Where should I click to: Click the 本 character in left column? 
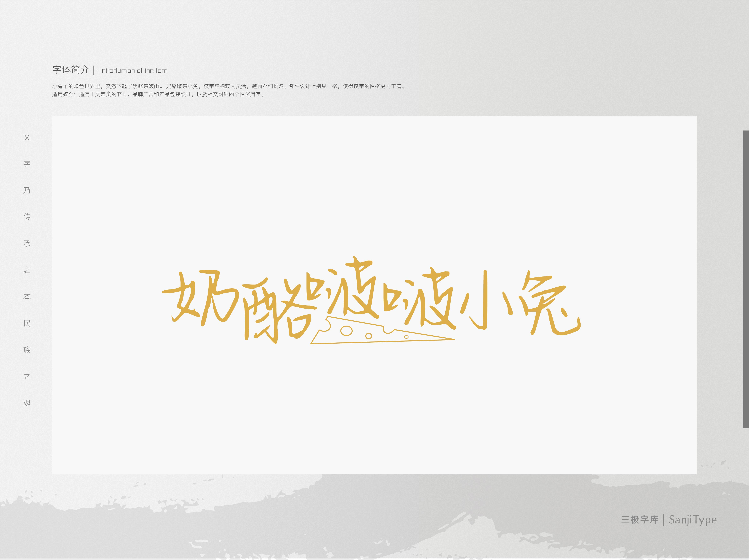pyautogui.click(x=27, y=297)
